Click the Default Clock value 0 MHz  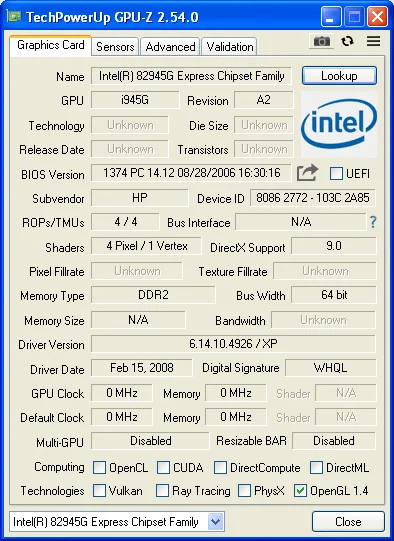(x=122, y=417)
